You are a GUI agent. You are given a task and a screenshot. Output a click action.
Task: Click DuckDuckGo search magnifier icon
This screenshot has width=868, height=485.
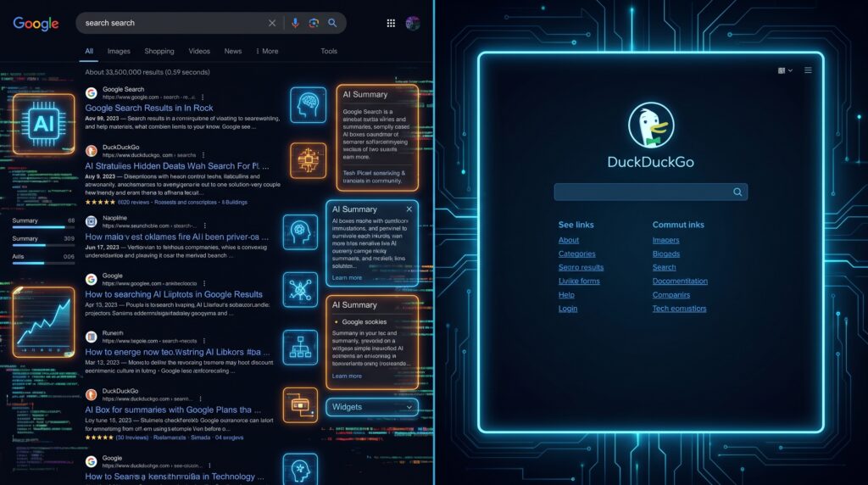737,192
